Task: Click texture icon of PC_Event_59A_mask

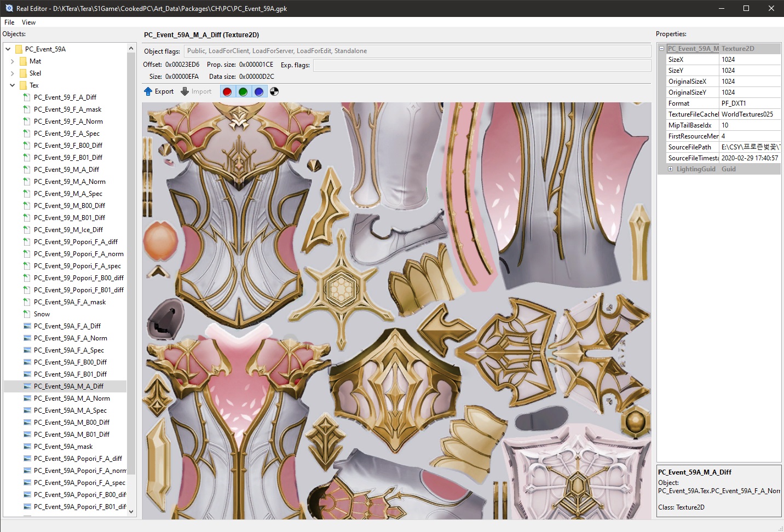Action: click(x=27, y=447)
